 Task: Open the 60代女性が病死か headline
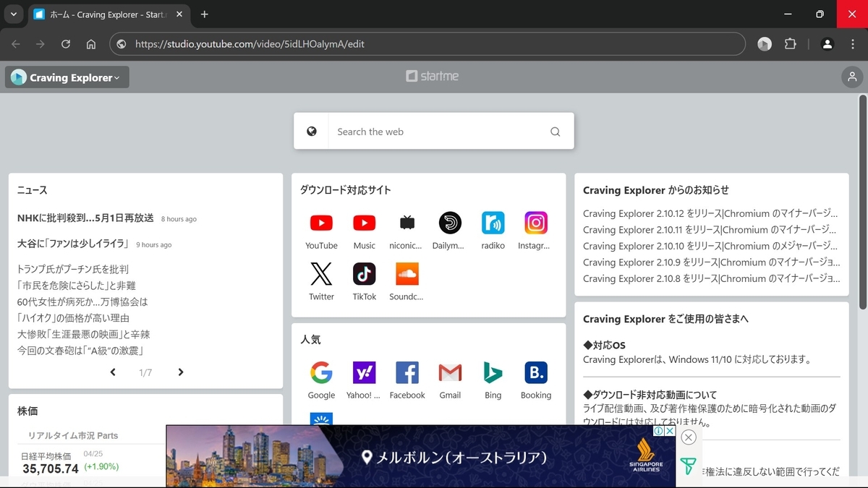pos(82,301)
